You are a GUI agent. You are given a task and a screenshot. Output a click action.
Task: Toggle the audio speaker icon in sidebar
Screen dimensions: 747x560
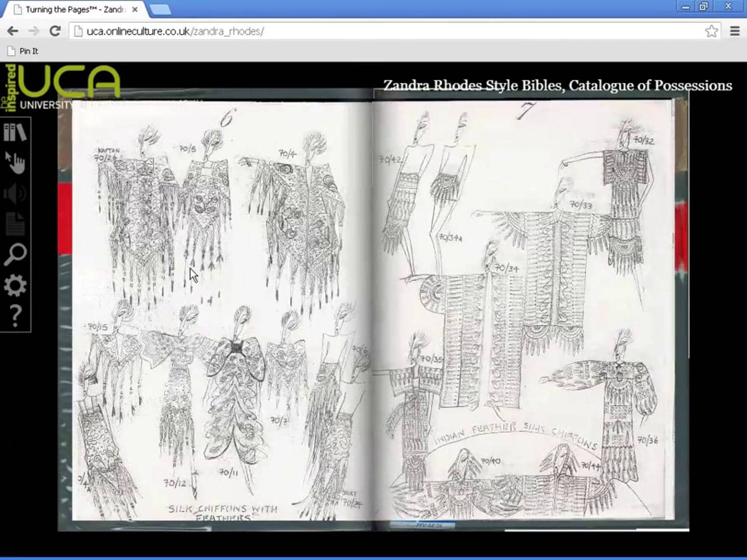click(x=15, y=193)
